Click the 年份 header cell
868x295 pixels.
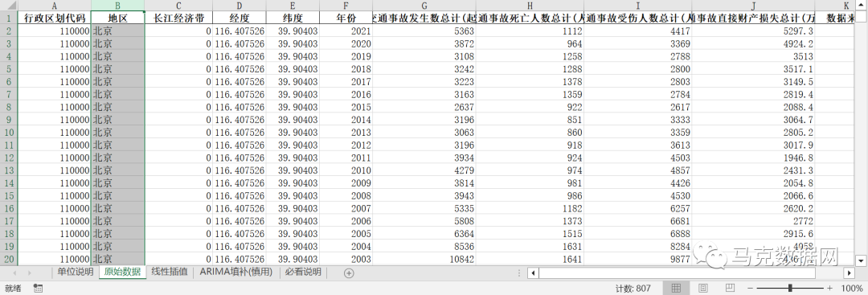(x=346, y=18)
